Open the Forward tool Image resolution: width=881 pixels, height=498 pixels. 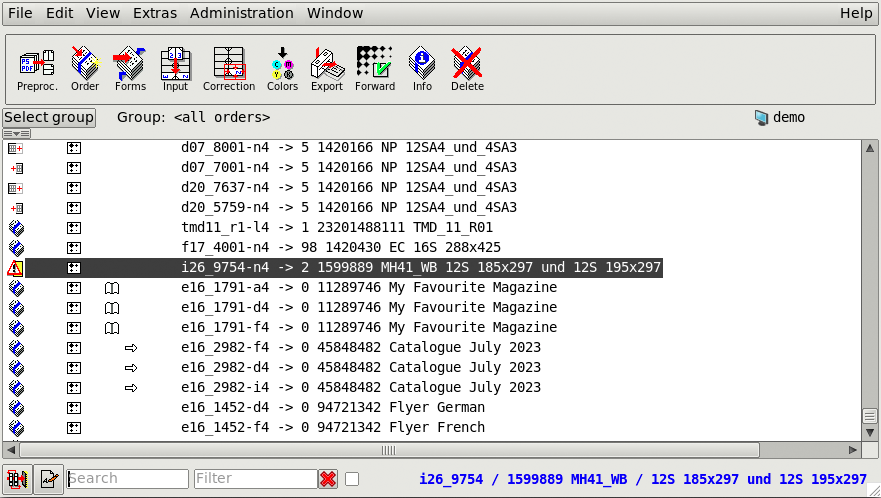click(375, 70)
